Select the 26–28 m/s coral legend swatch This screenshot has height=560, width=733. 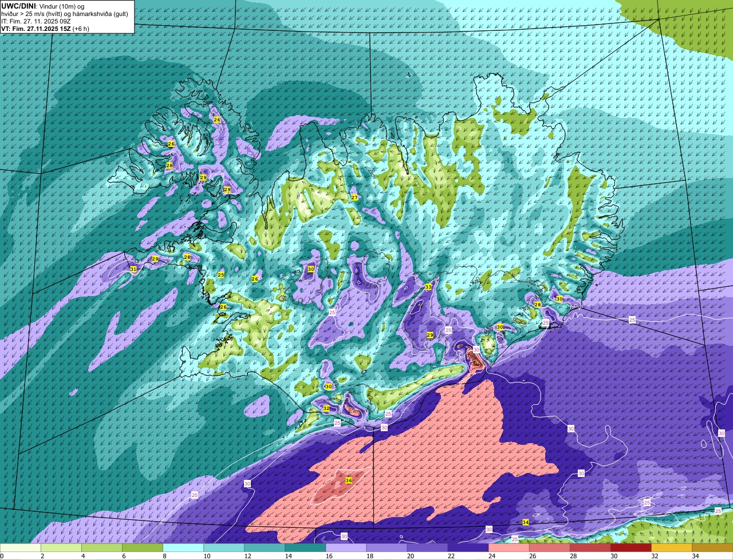point(550,548)
